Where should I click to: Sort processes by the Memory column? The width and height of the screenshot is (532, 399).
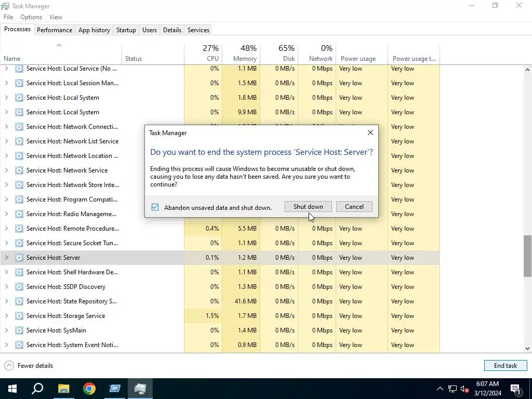point(241,54)
